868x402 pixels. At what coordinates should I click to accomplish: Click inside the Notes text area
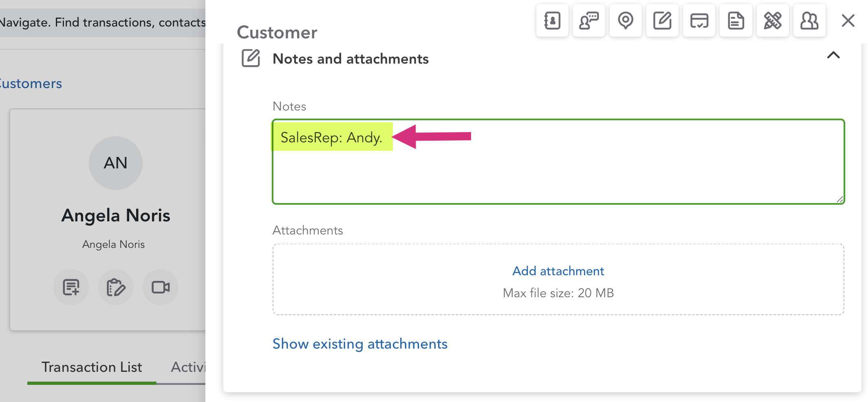(x=558, y=161)
